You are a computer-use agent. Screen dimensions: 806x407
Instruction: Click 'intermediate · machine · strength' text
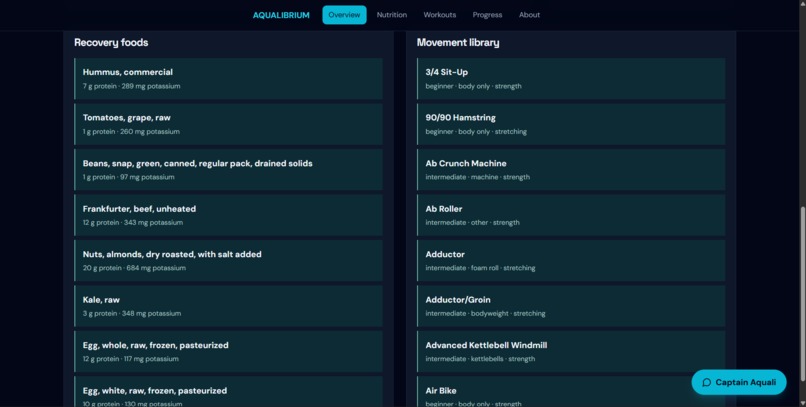(478, 177)
